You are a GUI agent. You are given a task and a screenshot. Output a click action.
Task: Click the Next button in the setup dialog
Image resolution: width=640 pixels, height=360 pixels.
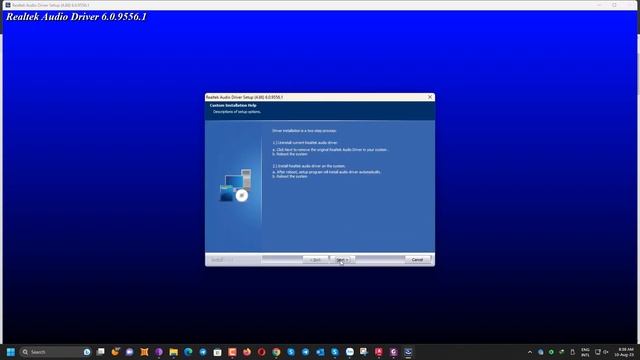(342, 260)
